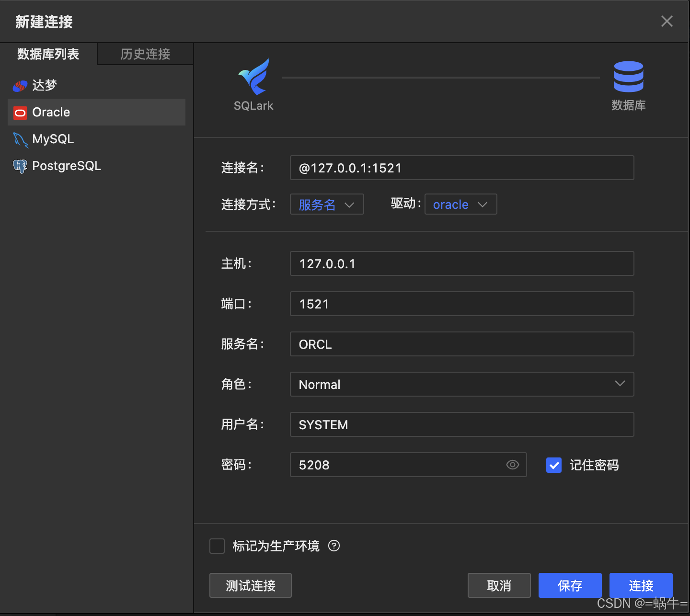Show the password using the eye icon
Viewport: 690px width, 616px height.
[513, 465]
